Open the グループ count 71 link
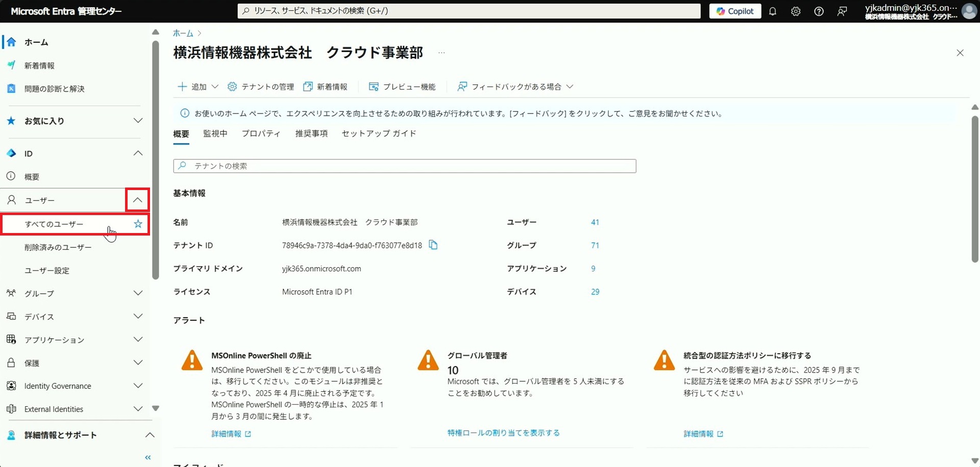 (x=595, y=245)
